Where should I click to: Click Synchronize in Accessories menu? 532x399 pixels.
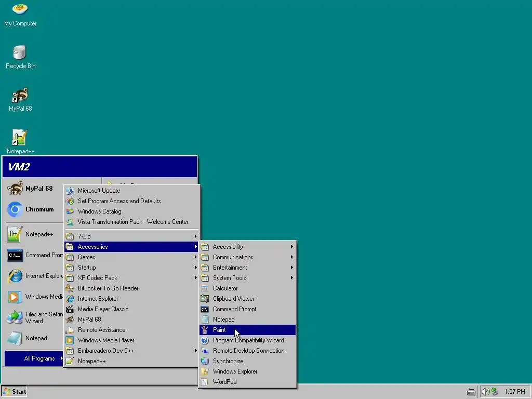248,361
